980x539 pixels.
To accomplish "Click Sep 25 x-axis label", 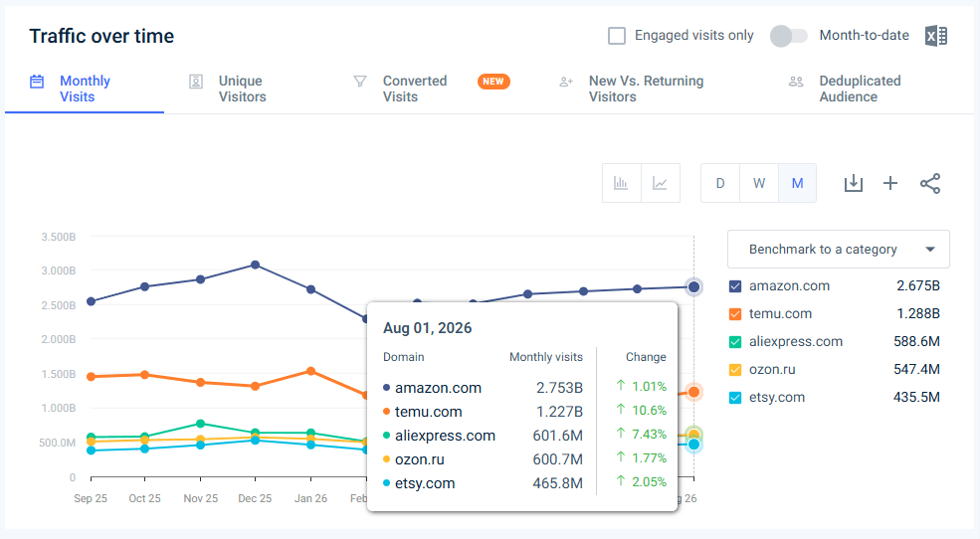I will (x=91, y=498).
